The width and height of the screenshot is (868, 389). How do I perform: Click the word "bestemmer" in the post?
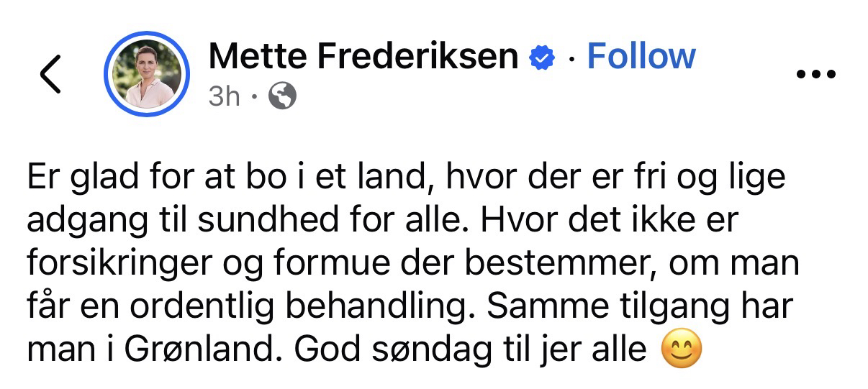click(x=558, y=263)
